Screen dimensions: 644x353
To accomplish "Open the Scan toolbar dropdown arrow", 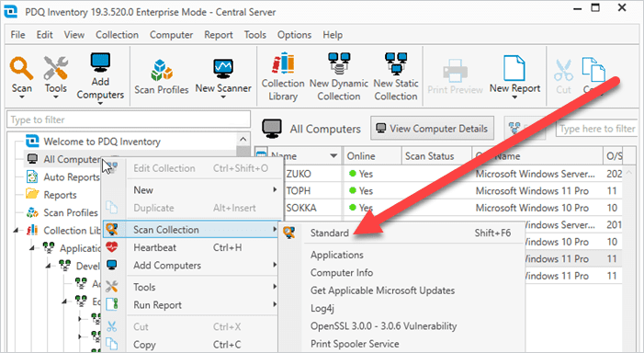I will [21, 97].
